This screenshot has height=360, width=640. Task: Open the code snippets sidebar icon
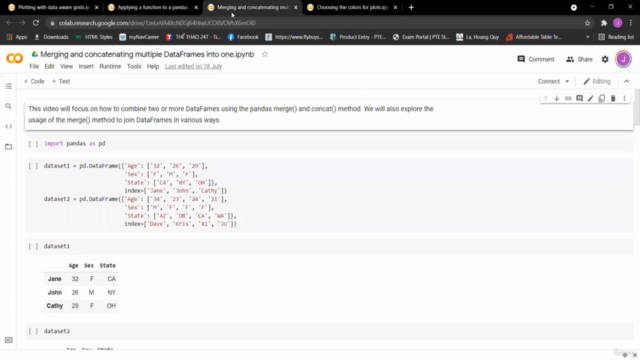coord(8,126)
